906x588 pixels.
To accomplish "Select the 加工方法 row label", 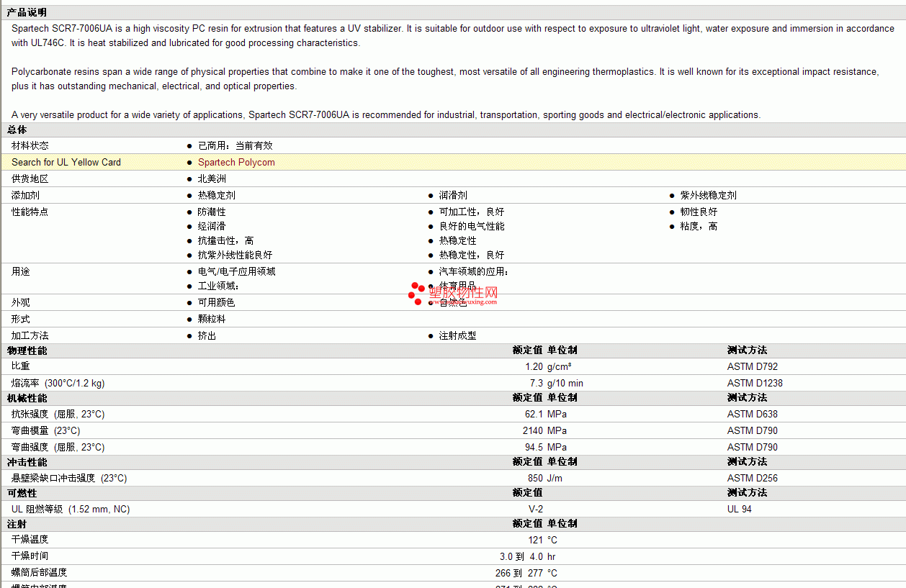I will coord(30,335).
